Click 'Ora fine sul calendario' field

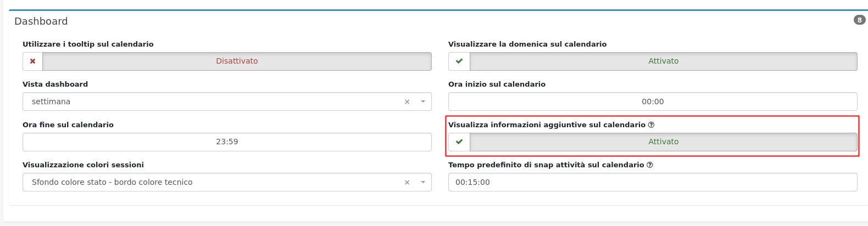226,142
